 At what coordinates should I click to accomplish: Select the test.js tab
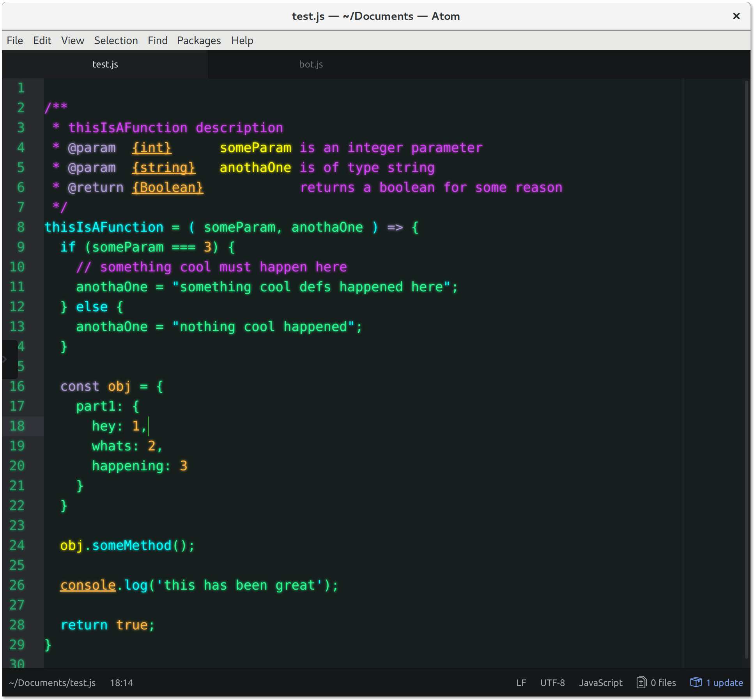click(x=105, y=64)
